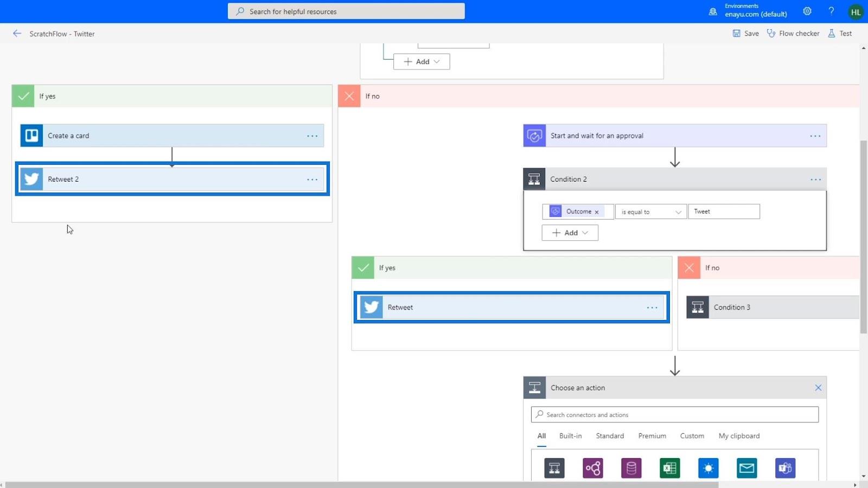Open the Flow checker

click(x=793, y=34)
